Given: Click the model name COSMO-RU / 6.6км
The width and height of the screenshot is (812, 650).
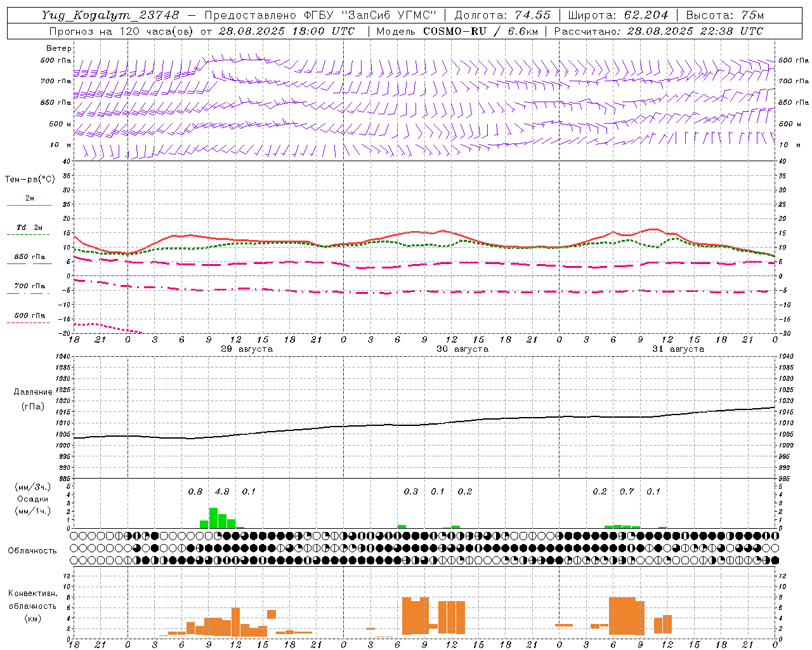Looking at the screenshot, I should pos(480,31).
